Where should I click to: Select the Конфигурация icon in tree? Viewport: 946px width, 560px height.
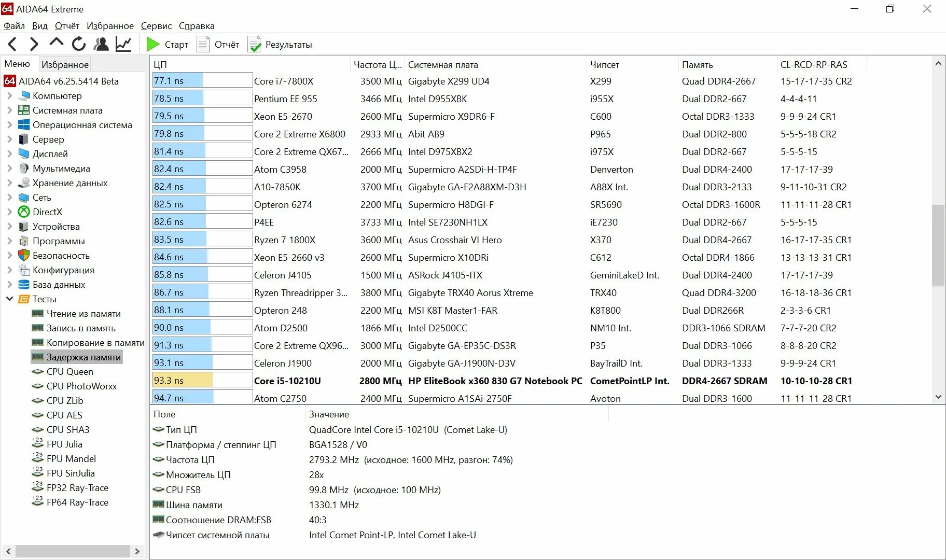[x=24, y=270]
